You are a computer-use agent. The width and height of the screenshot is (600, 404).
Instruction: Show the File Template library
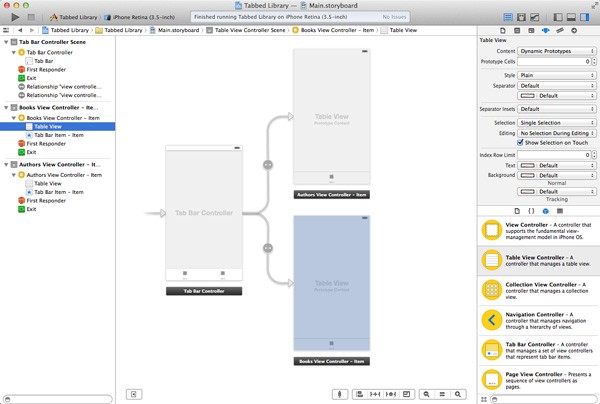click(x=517, y=211)
